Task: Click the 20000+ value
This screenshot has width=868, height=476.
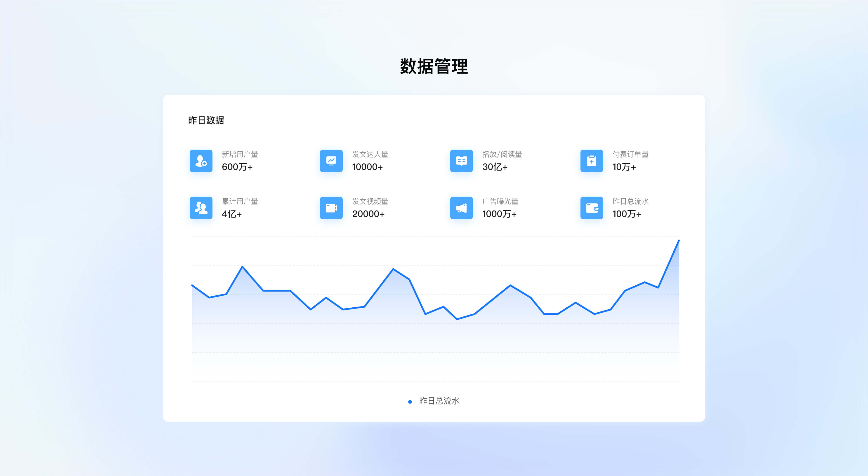Action: click(368, 214)
